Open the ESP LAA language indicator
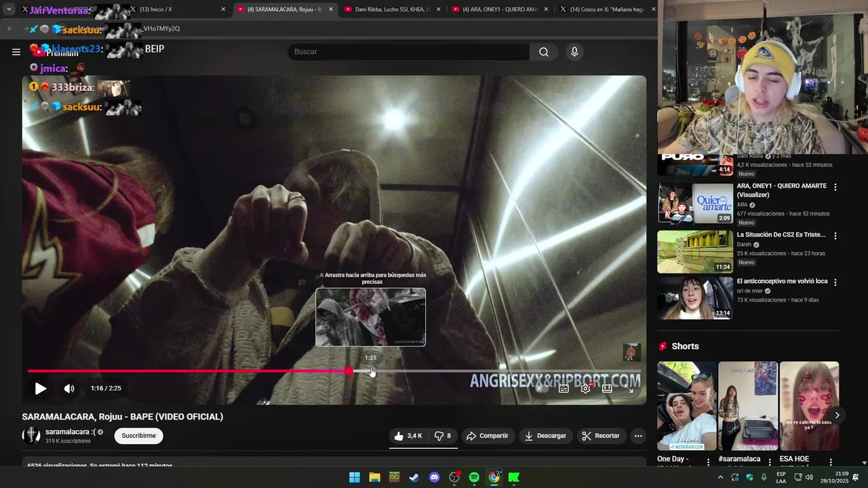868x488 pixels. click(781, 477)
